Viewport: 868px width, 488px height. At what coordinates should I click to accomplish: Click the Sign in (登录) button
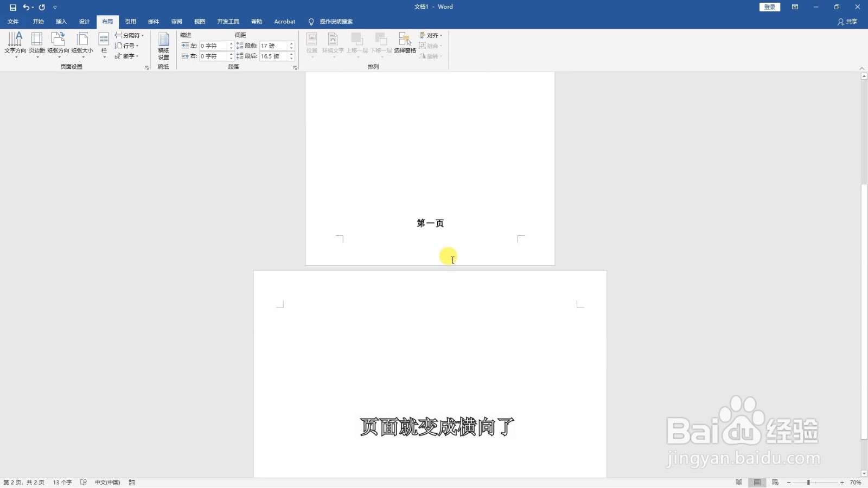pyautogui.click(x=769, y=7)
